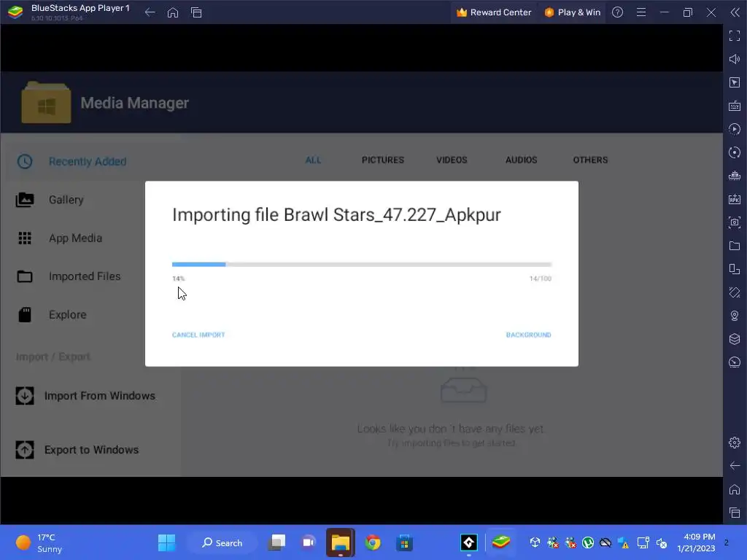Open the memory trim icon in sidebar
Viewport: 747px width, 560px height.
point(735,176)
